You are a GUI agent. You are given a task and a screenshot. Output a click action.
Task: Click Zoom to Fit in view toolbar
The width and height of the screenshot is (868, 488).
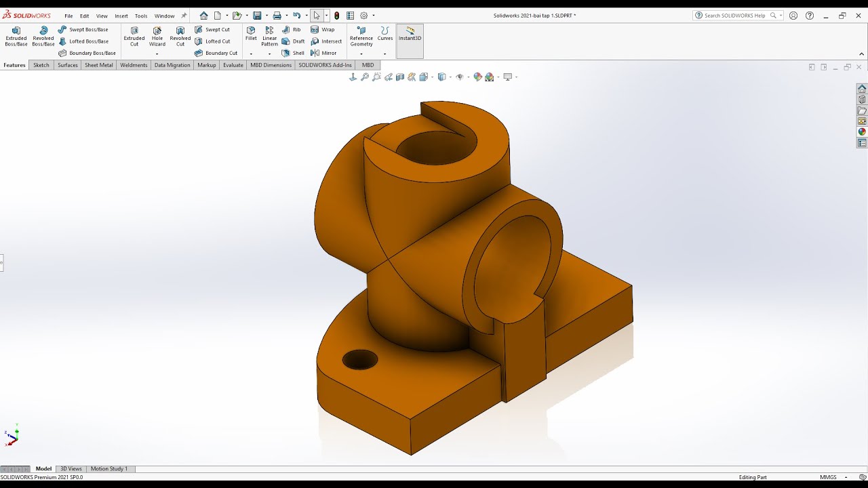[365, 77]
